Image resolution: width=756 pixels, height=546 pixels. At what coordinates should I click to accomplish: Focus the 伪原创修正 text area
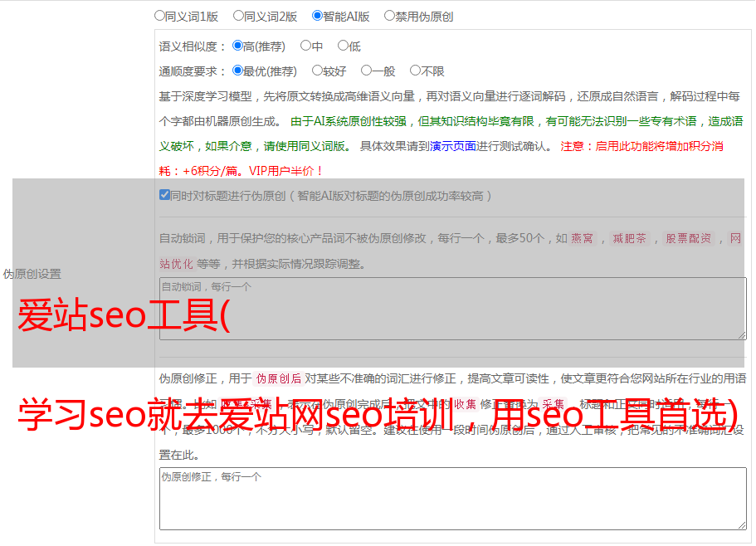click(453, 499)
